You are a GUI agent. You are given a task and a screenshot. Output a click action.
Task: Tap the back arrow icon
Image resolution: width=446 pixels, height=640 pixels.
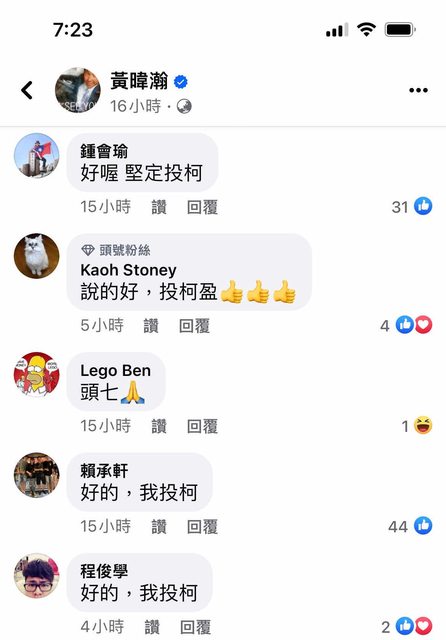pos(27,90)
